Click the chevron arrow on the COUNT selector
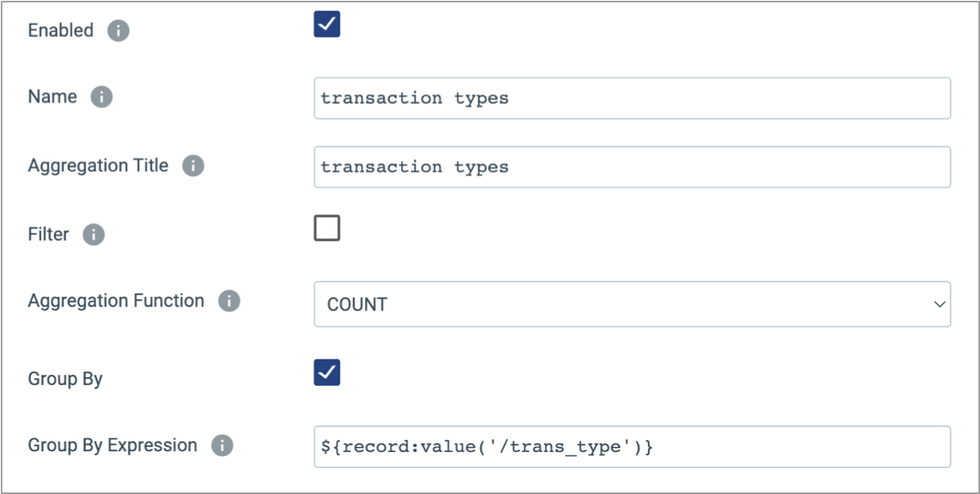 tap(939, 304)
